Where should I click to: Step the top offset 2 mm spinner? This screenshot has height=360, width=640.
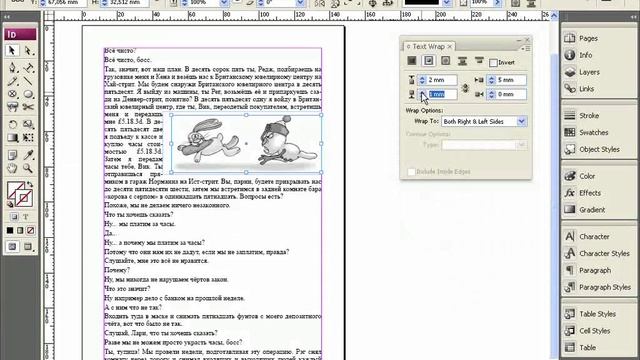(422, 80)
